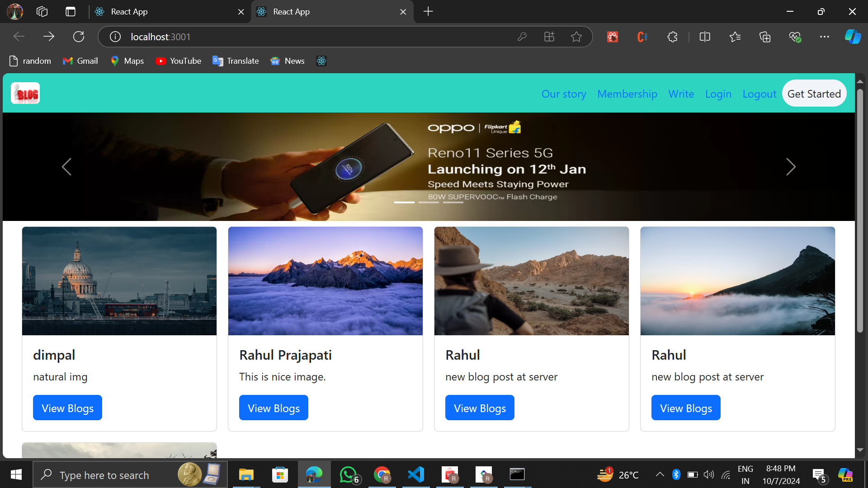The width and height of the screenshot is (868, 488).
Task: Click the Logout link
Action: click(759, 94)
